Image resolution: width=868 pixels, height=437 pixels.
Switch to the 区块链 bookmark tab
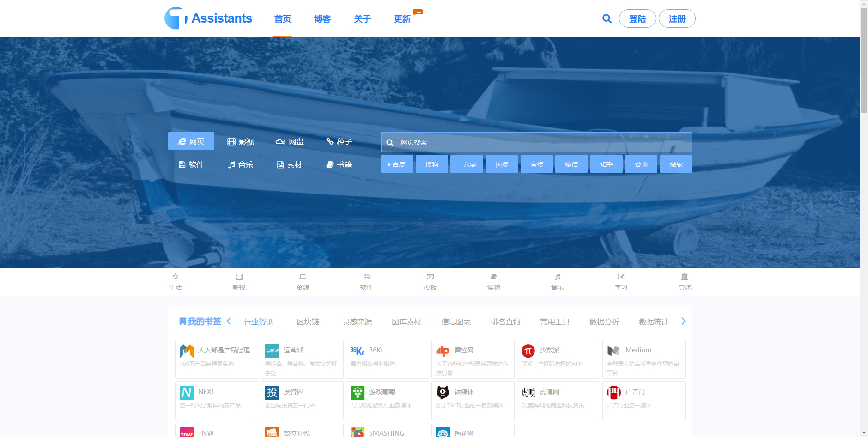308,322
